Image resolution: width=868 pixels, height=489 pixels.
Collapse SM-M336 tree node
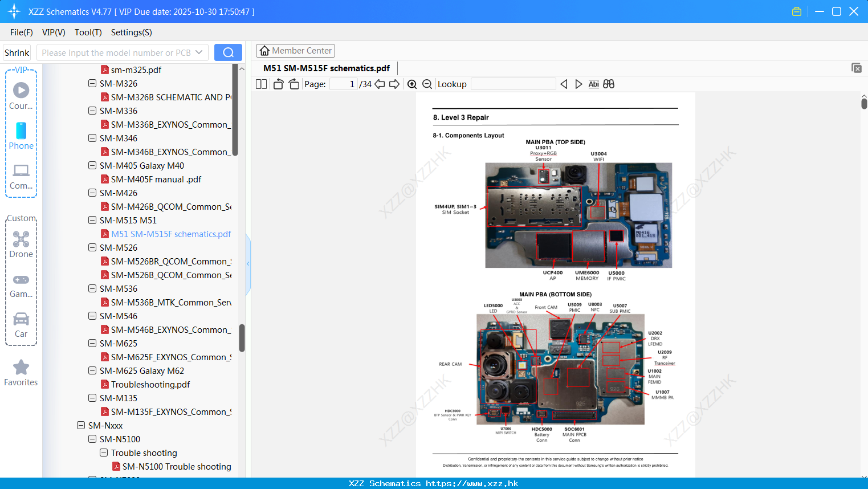(x=92, y=111)
